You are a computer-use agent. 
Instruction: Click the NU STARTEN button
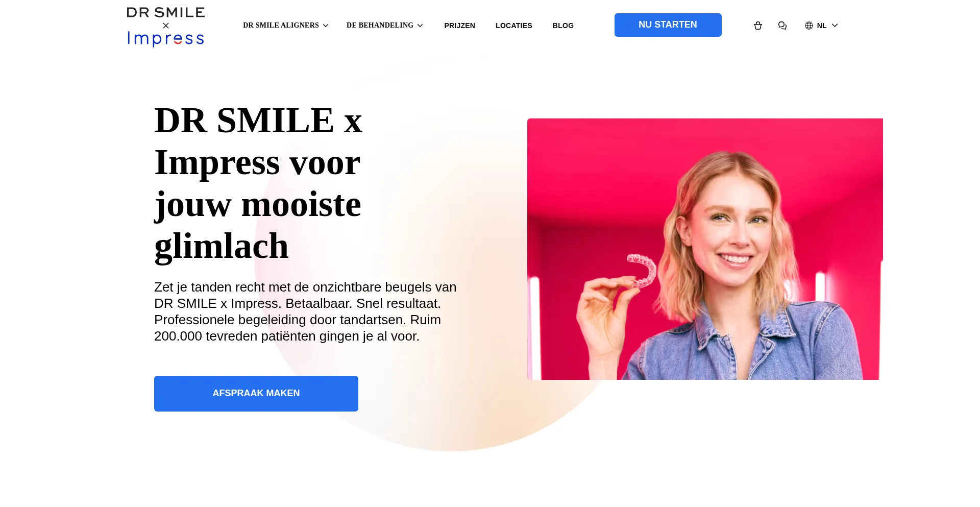click(668, 25)
